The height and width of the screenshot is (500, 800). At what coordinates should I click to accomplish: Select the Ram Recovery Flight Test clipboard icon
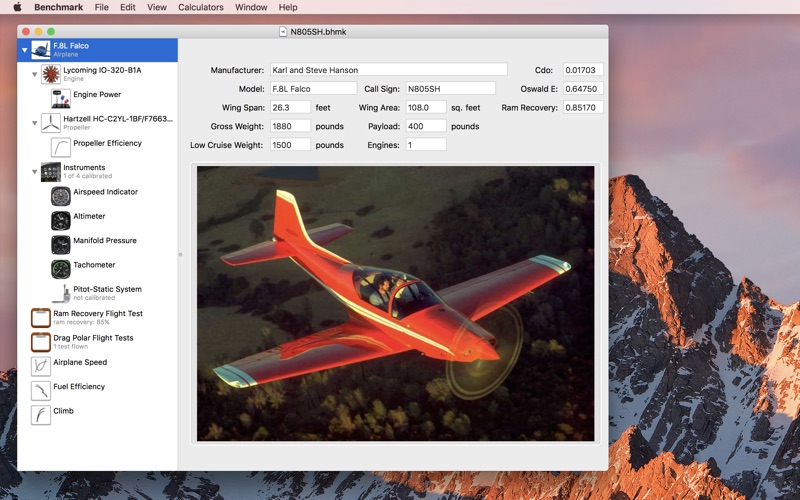[x=41, y=318]
